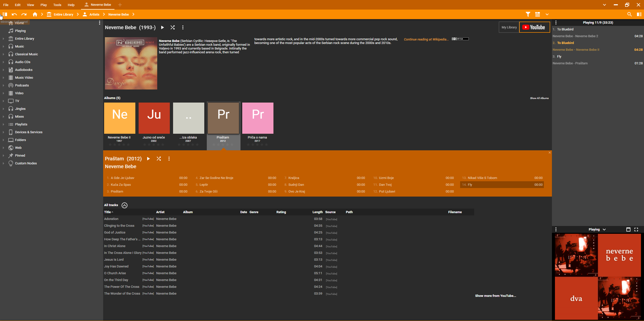
Task: Enter fullscreen in Playing preview panel
Action: [636, 229]
